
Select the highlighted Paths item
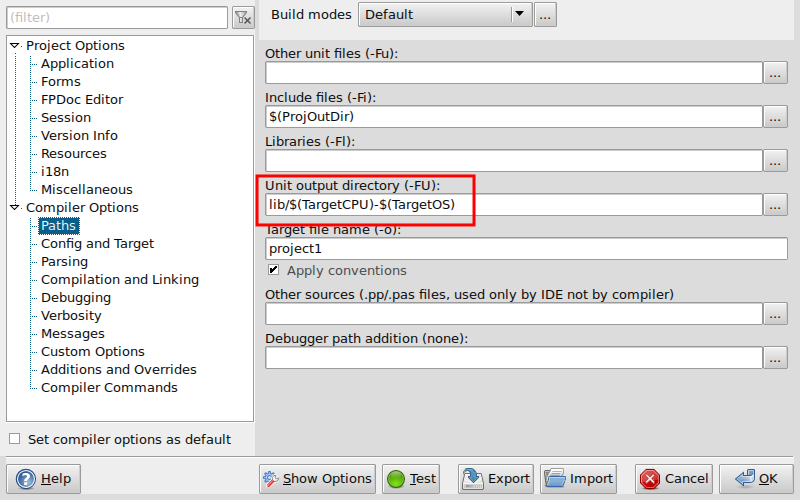pos(59,226)
